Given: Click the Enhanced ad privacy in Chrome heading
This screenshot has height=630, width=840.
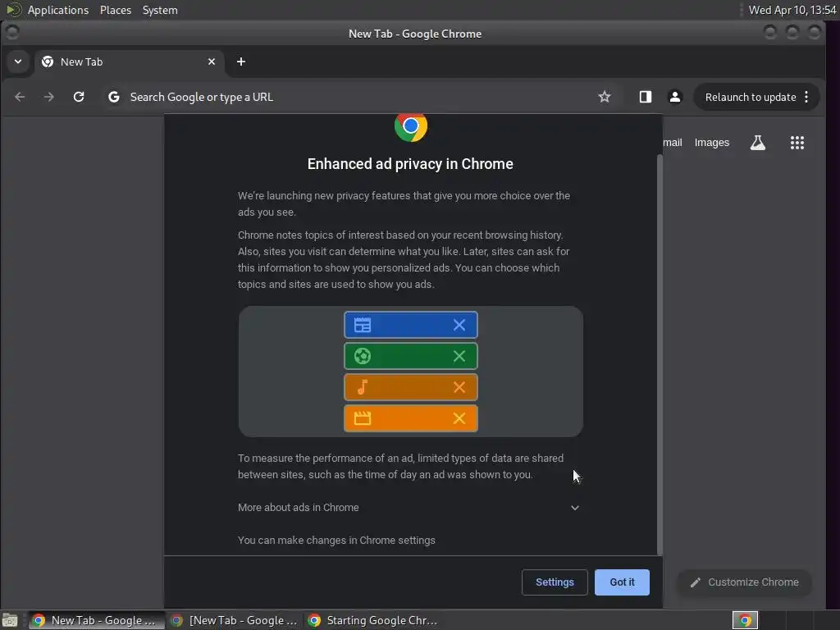Looking at the screenshot, I should (410, 164).
